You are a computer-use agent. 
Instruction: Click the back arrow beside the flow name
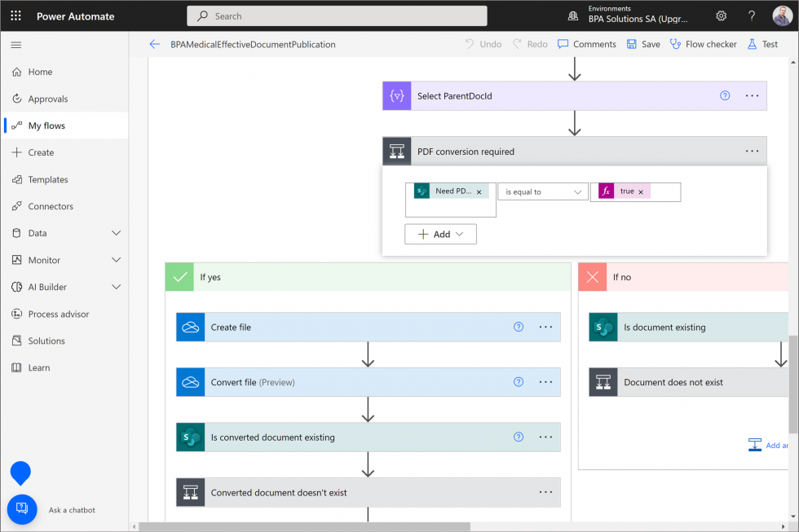click(155, 44)
